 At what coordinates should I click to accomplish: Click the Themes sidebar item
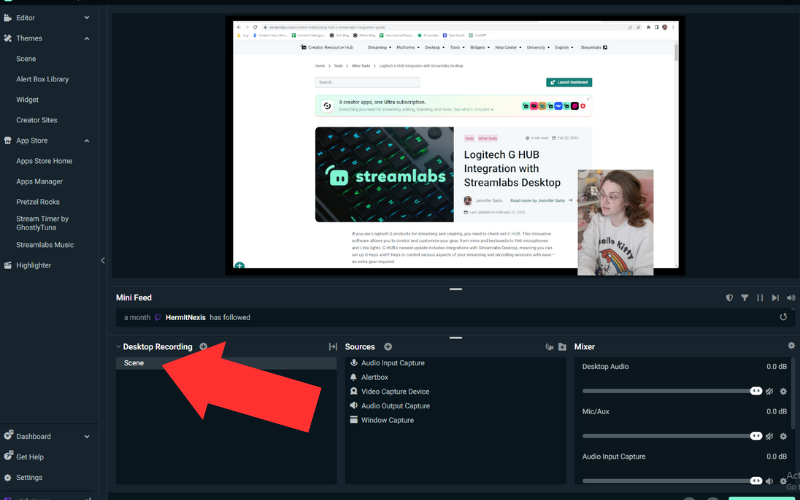[x=29, y=38]
